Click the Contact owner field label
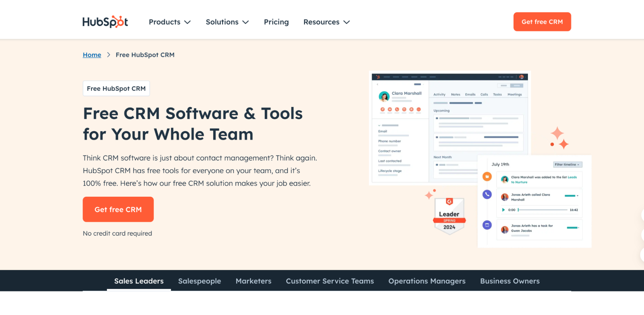This screenshot has width=644, height=315. tap(389, 151)
